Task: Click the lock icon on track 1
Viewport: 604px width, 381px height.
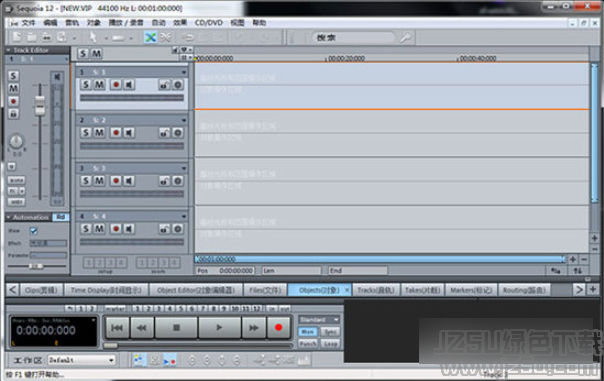Action: (164, 85)
